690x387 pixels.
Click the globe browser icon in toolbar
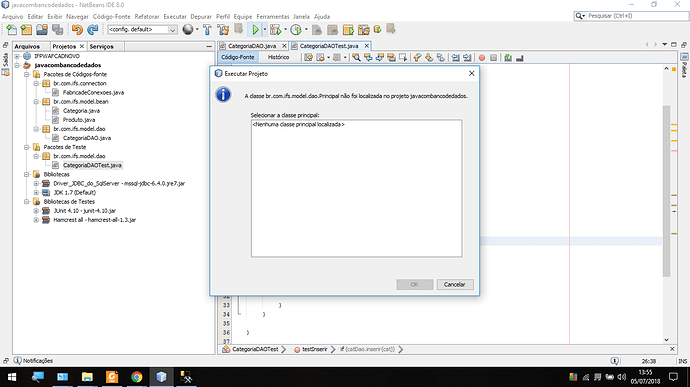(x=188, y=29)
